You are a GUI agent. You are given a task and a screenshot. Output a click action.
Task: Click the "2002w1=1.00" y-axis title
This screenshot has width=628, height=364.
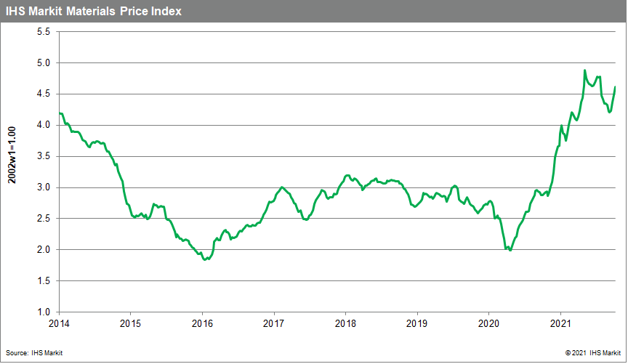[12, 171]
